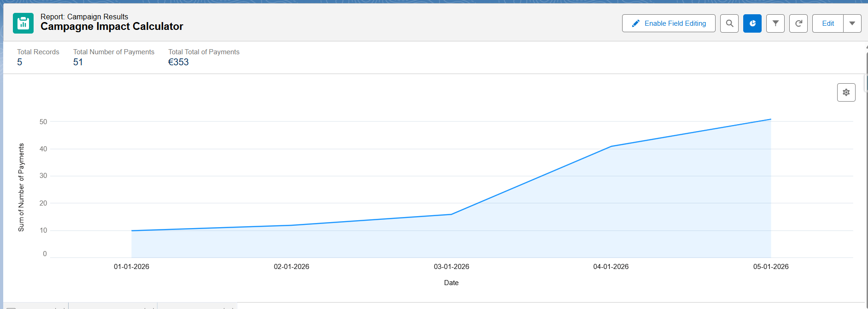Click the Campagne Impact Calculator title
This screenshot has height=309, width=868.
coord(112,27)
